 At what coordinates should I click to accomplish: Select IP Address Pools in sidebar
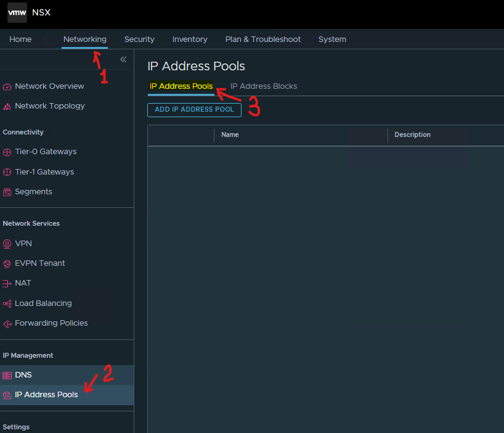(46, 395)
